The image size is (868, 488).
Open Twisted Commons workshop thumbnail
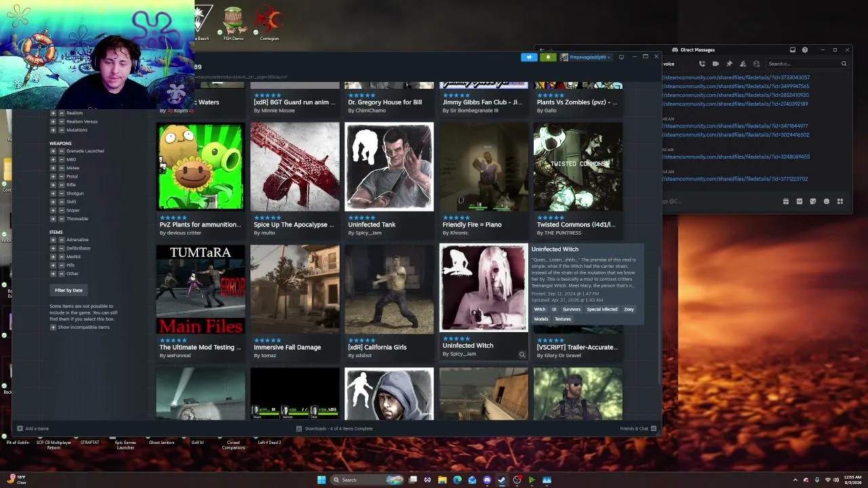578,167
